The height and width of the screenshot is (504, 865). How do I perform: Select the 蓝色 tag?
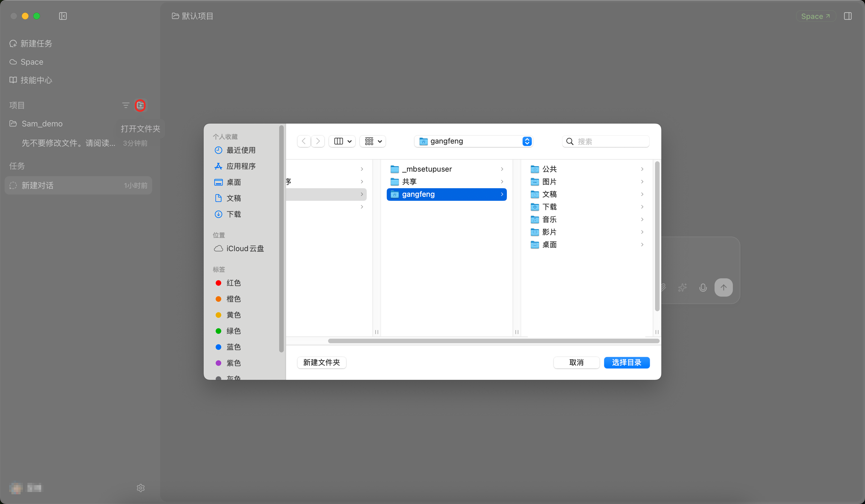click(228, 347)
